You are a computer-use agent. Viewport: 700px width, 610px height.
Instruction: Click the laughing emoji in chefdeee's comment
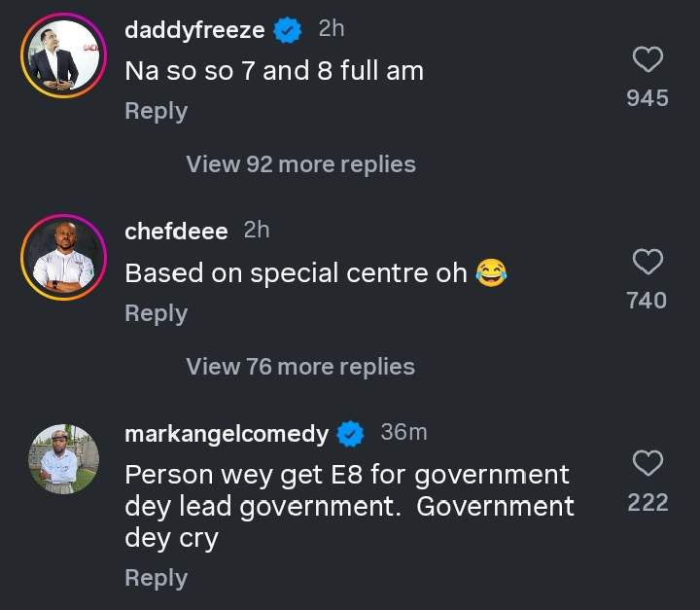[492, 274]
